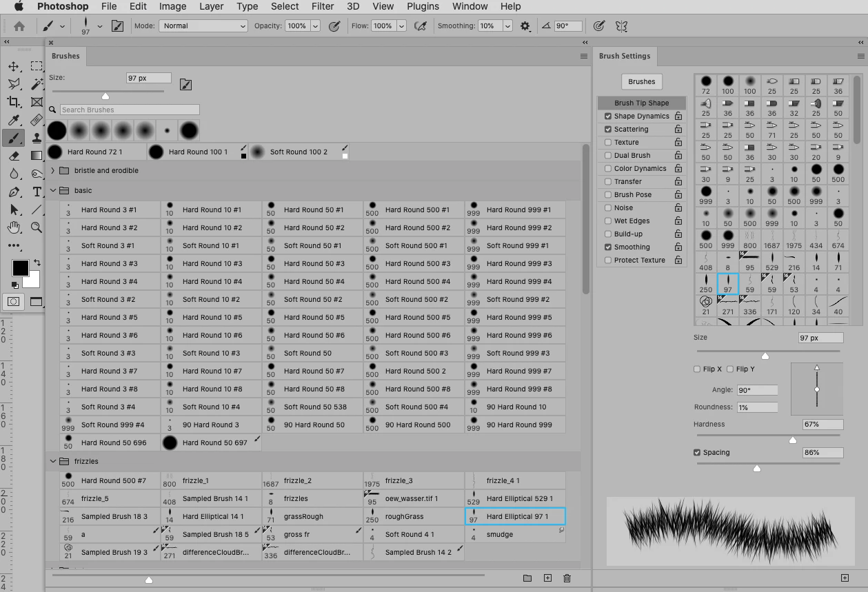The image size is (868, 592).
Task: Select the Zoom tool
Action: click(x=37, y=227)
